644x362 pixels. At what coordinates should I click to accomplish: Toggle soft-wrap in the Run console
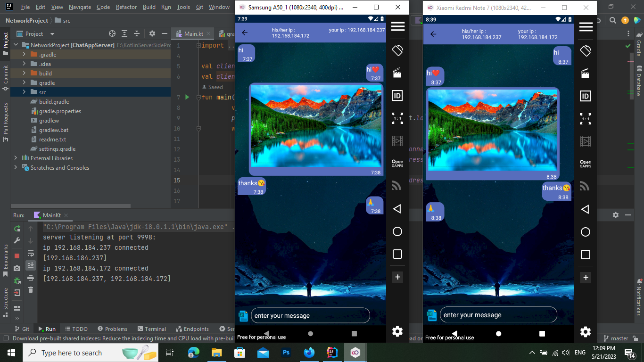[31, 254]
